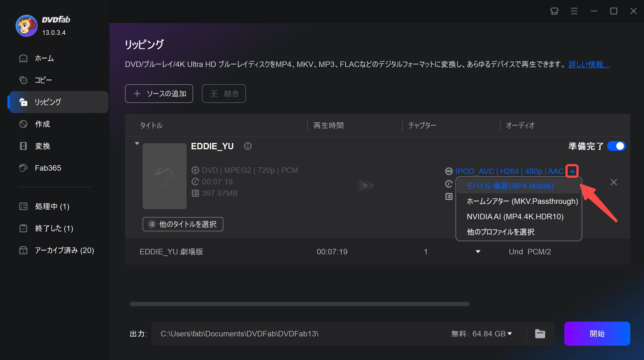Open Fab365 in sidebar

click(x=59, y=168)
